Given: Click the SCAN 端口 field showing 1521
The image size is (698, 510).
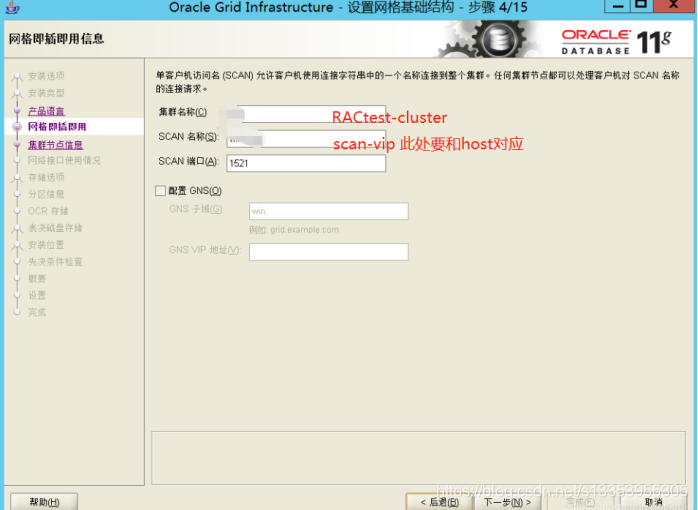Looking at the screenshot, I should (x=306, y=163).
